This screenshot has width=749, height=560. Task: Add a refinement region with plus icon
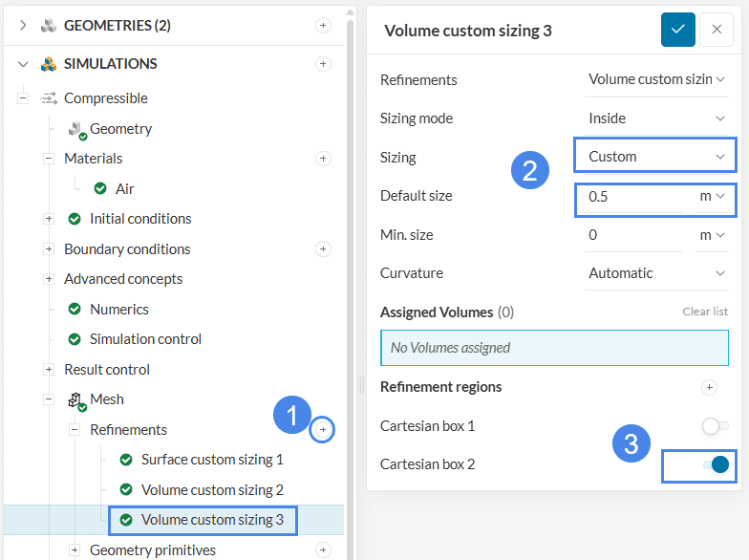point(709,387)
